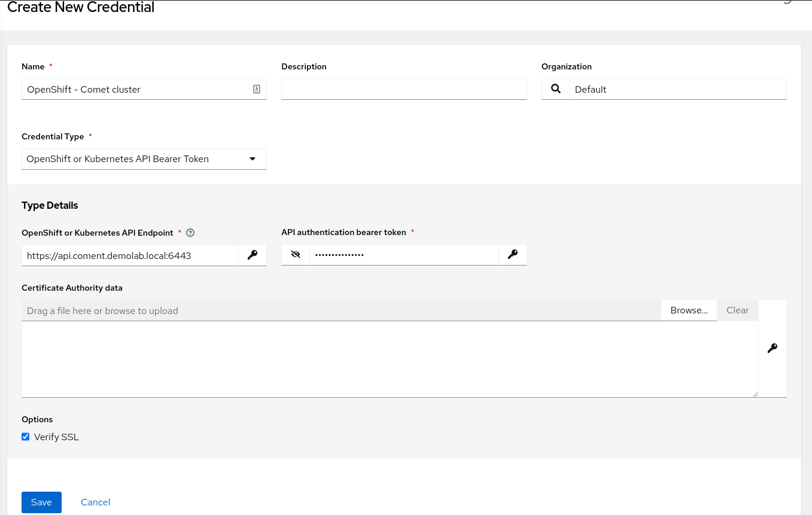Click the 'Verify SSL' label text
The width and height of the screenshot is (812, 515).
pyautogui.click(x=56, y=437)
